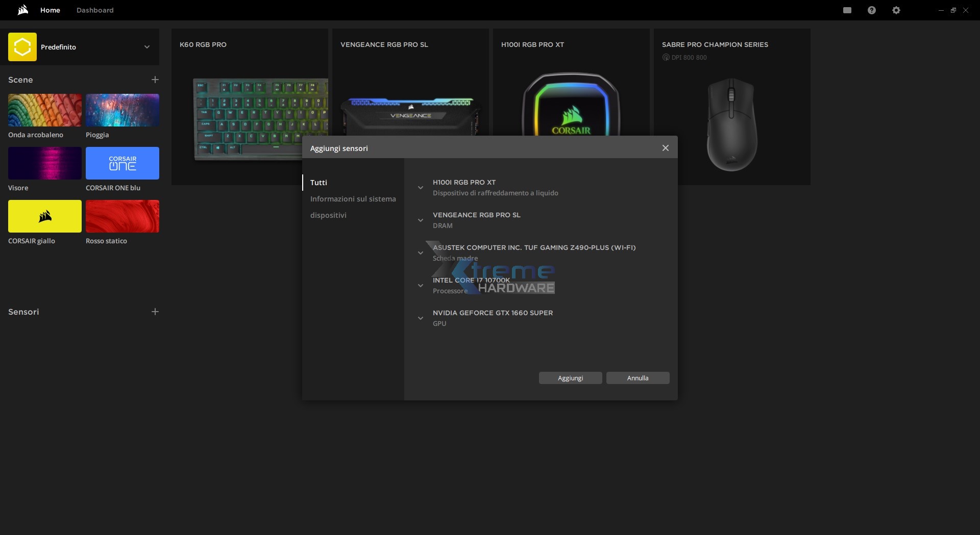The width and height of the screenshot is (980, 535).
Task: Expand the H100I RGB PRO XT sensors
Action: 421,188
